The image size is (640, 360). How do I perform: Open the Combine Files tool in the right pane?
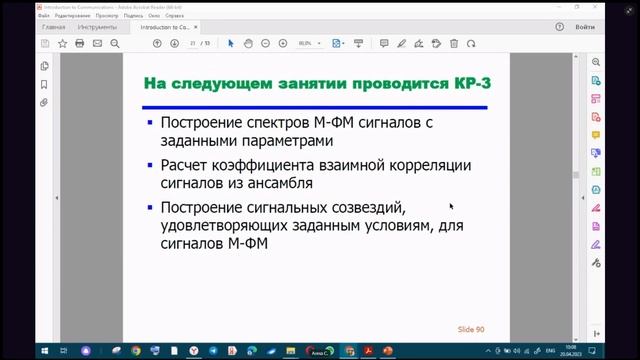tap(596, 153)
